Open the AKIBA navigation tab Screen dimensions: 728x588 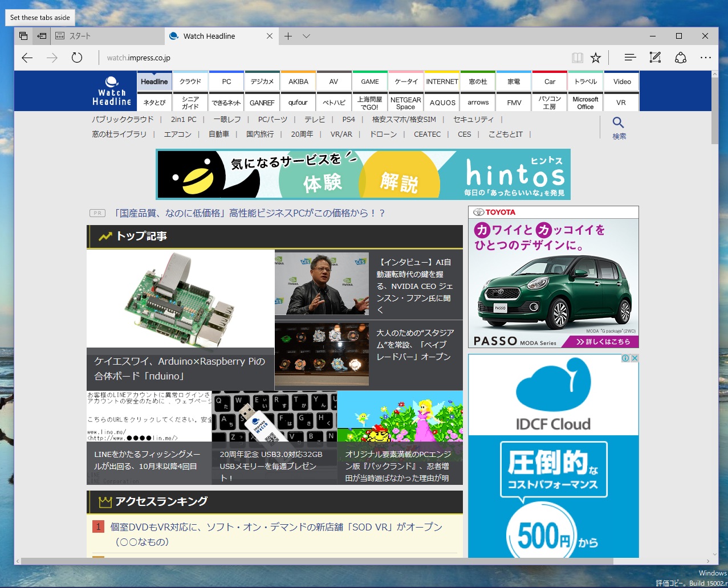click(x=298, y=81)
